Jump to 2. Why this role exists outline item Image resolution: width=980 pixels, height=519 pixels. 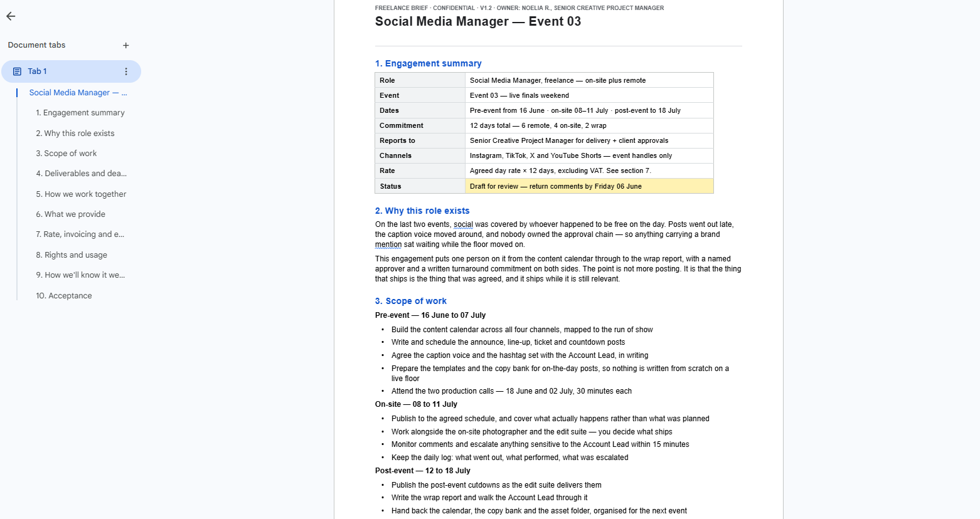[75, 134]
